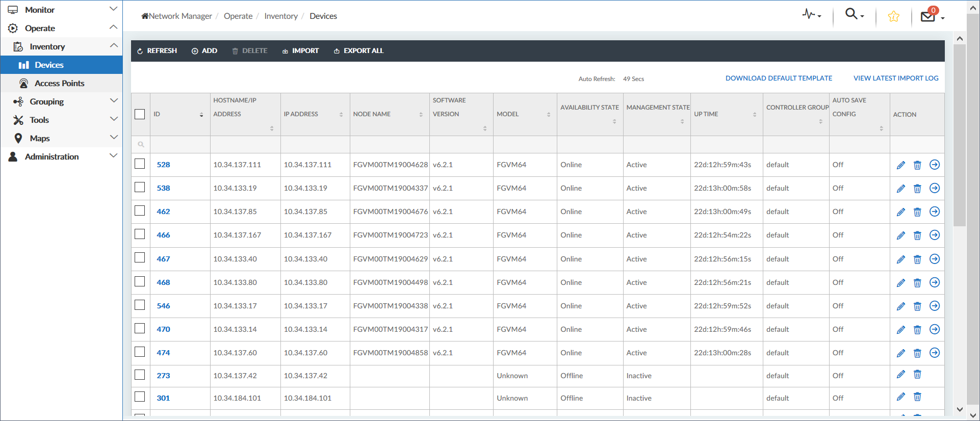Image resolution: width=980 pixels, height=421 pixels.
Task: Check the box for device 538
Action: click(x=140, y=188)
